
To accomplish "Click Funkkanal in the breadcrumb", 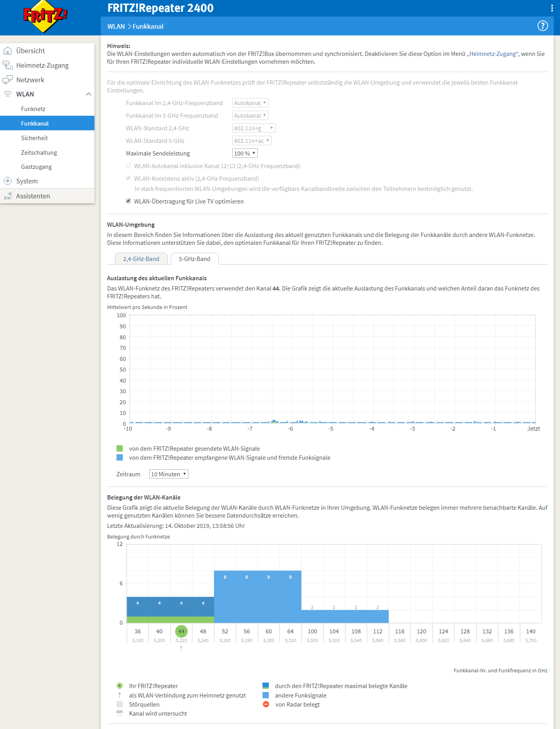I will tap(148, 26).
